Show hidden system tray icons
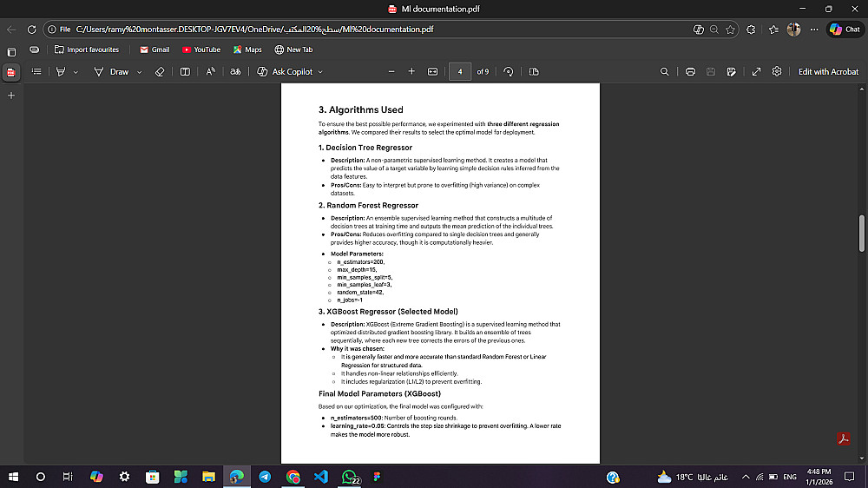Viewport: 868px width, 488px height. (x=746, y=477)
